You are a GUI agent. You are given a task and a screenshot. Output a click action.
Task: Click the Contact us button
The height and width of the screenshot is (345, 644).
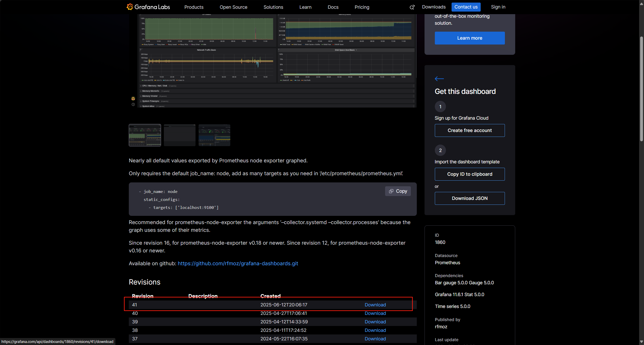466,7
